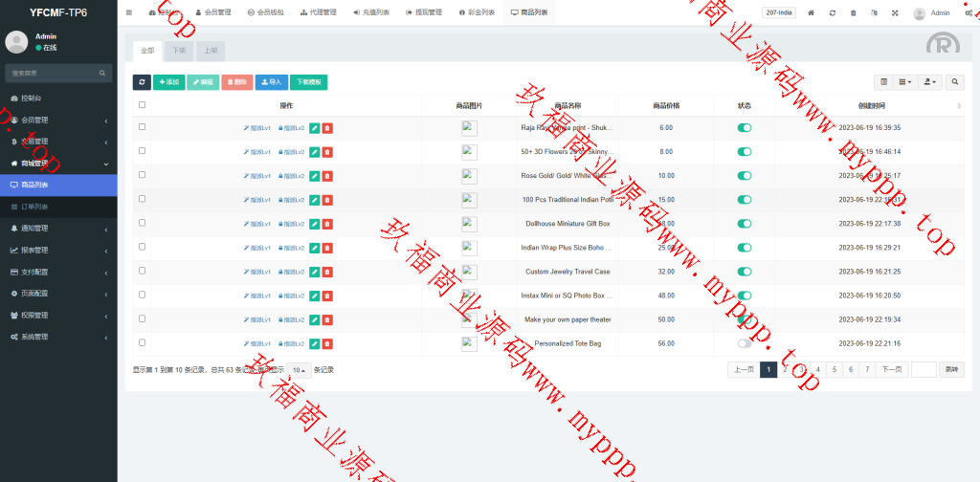The height and width of the screenshot is (482, 980).
Task: Toggle status switch for Personalized Tote Bag
Action: [x=744, y=343]
